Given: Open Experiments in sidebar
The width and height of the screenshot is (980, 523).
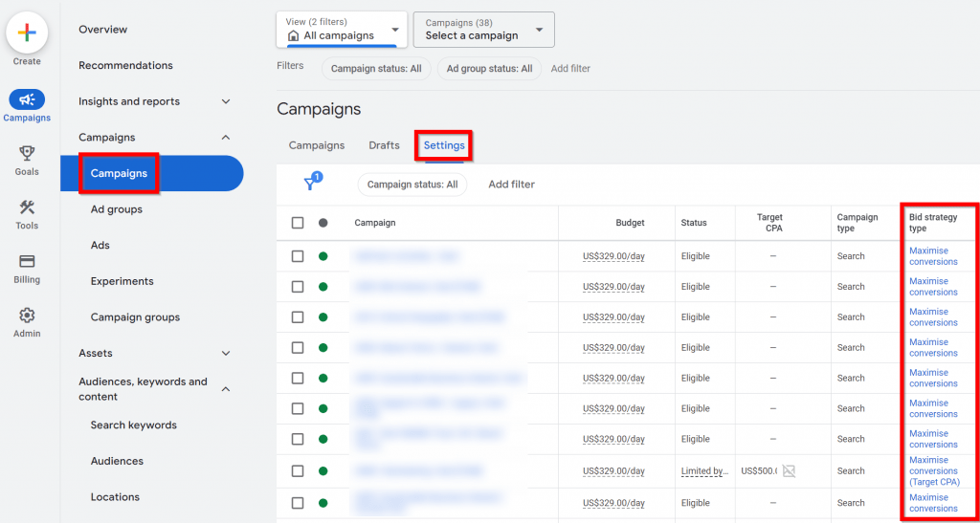Looking at the screenshot, I should click(122, 281).
